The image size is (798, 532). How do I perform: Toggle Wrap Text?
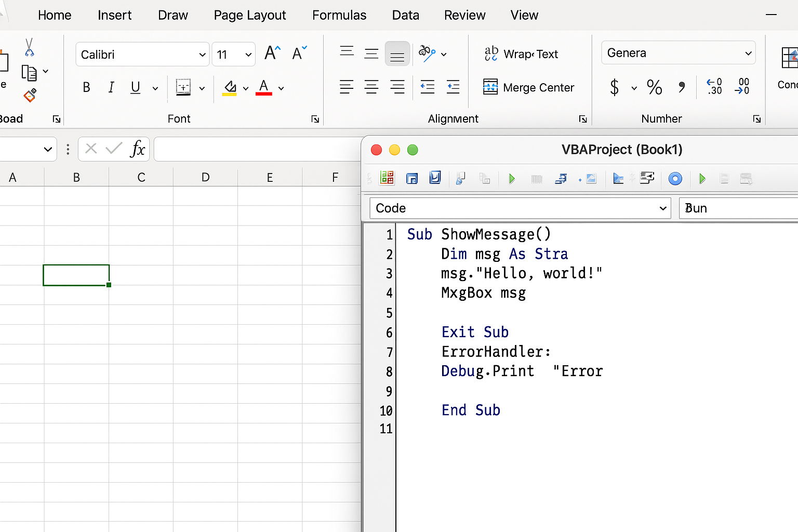click(x=521, y=54)
